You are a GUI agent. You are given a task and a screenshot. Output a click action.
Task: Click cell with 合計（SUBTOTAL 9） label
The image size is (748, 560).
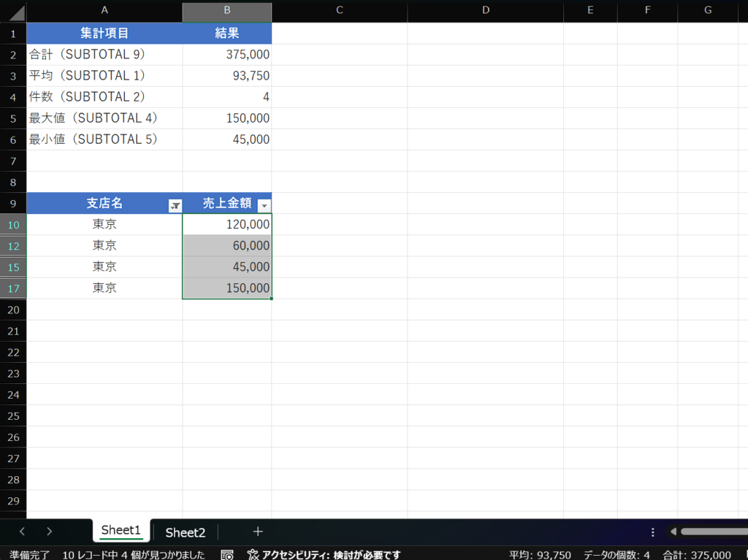(x=88, y=55)
